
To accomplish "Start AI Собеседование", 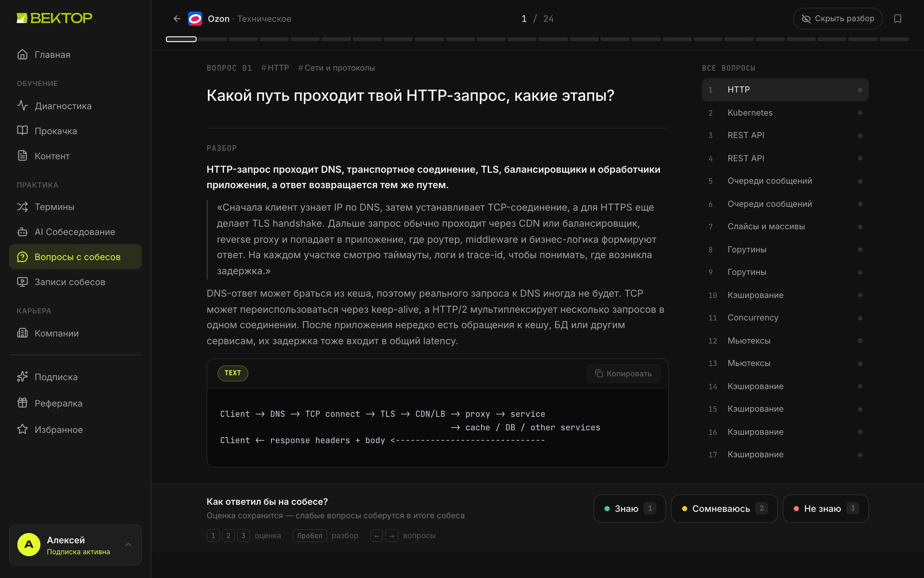I will pyautogui.click(x=75, y=232).
